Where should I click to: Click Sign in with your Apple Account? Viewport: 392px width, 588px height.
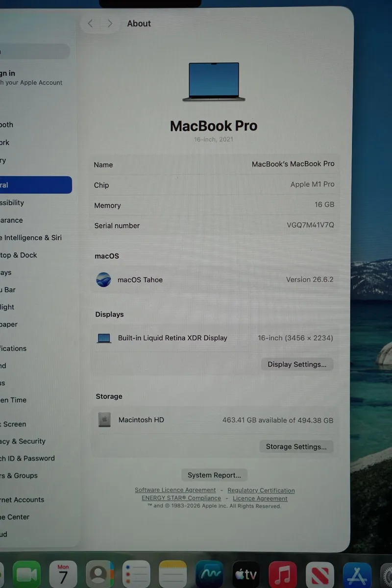[31, 78]
